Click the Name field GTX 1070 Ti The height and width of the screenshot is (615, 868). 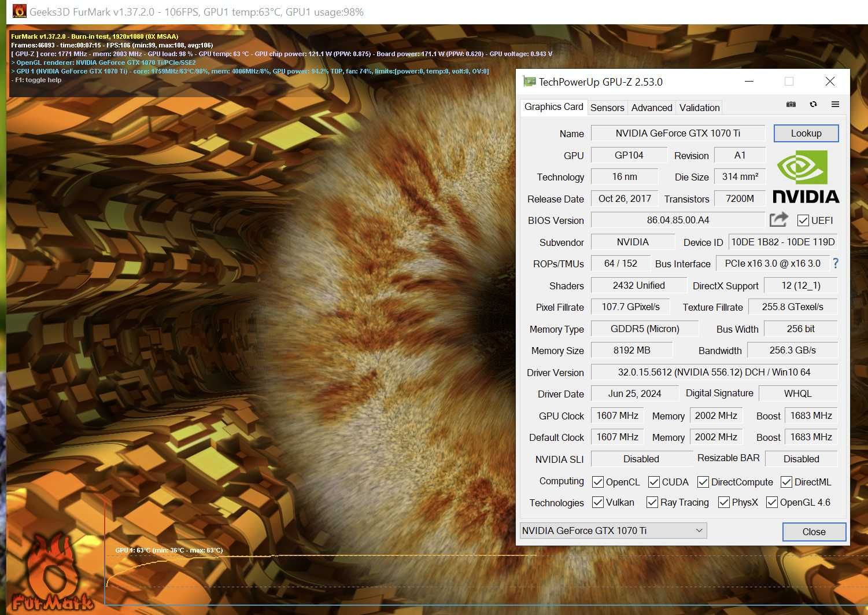coord(678,133)
